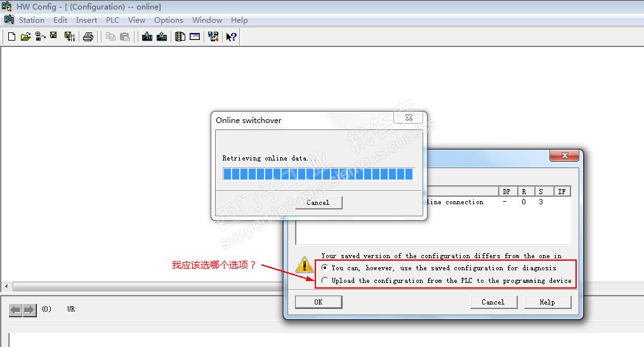Click the (0) rack number label
The image size is (644, 347).
[x=46, y=309]
